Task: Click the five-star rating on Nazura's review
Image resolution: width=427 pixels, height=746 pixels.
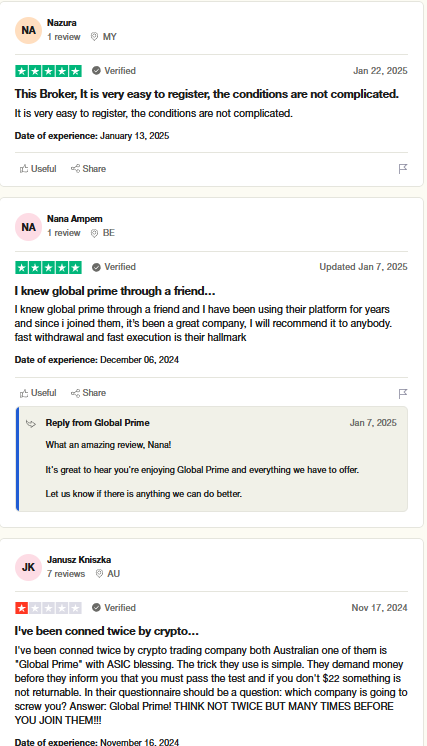Action: coord(49,71)
